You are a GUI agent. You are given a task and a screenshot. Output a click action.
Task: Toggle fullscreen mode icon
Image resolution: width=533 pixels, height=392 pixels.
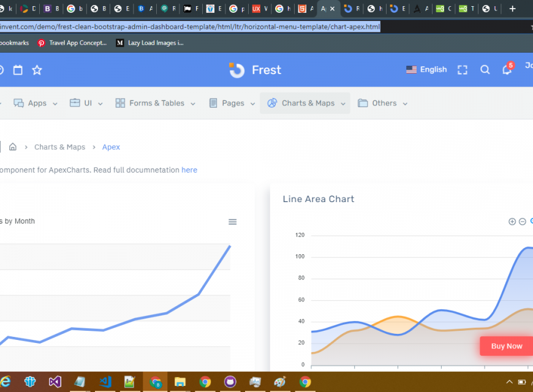(x=463, y=70)
